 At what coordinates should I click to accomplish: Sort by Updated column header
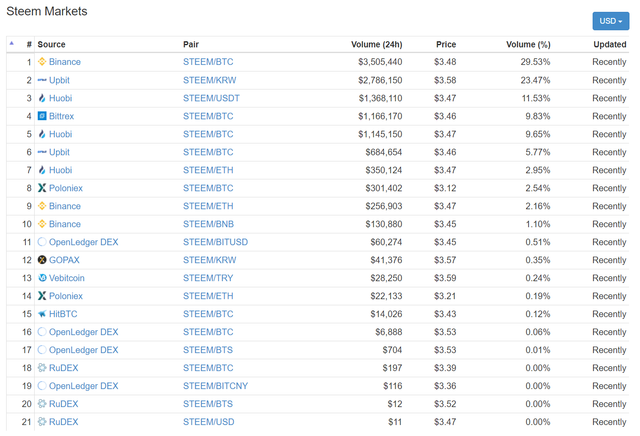[x=610, y=44]
